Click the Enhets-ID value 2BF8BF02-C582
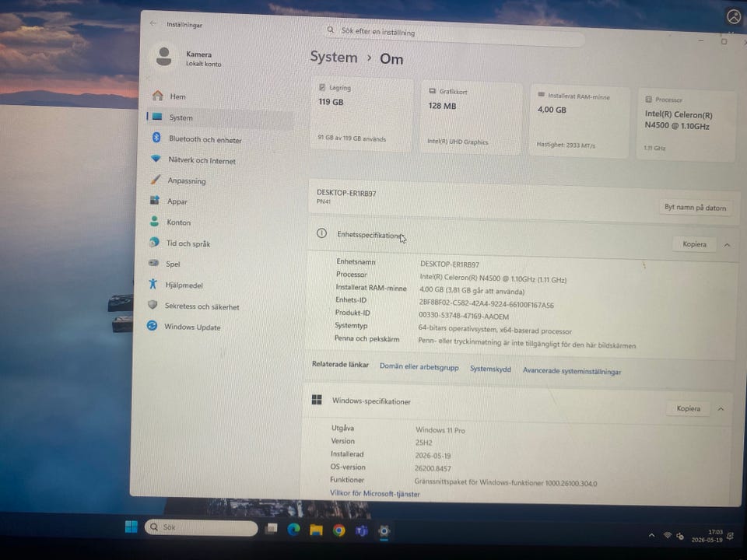The height and width of the screenshot is (560, 747). (x=486, y=304)
